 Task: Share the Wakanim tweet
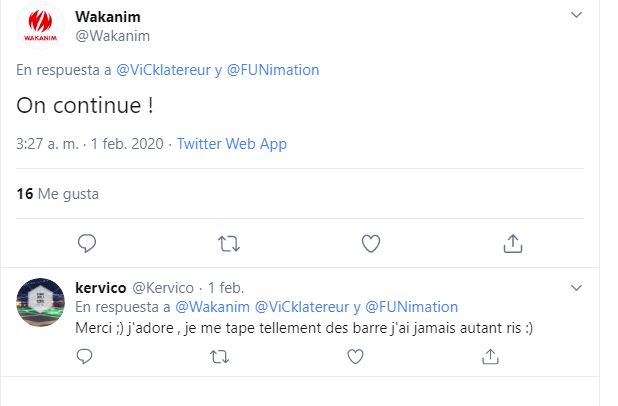(511, 242)
